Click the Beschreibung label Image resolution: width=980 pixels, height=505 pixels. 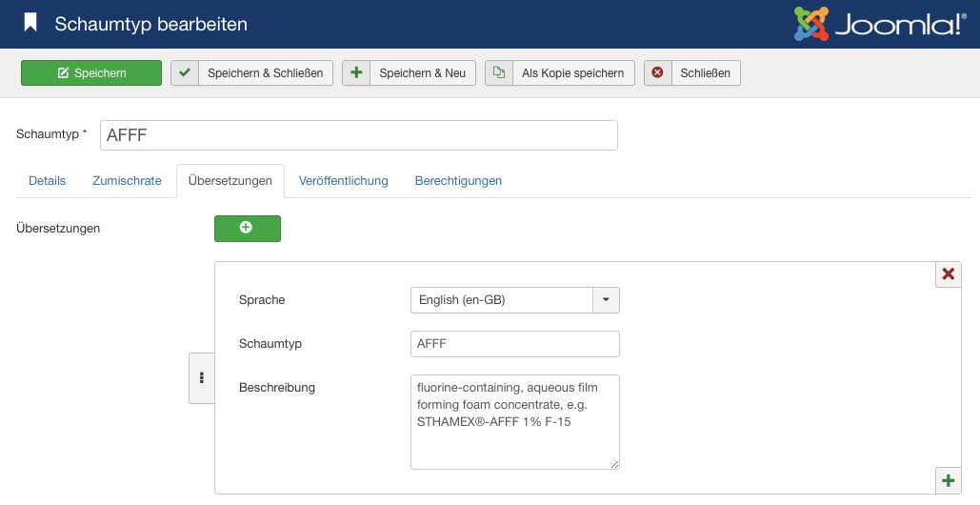[x=277, y=388]
